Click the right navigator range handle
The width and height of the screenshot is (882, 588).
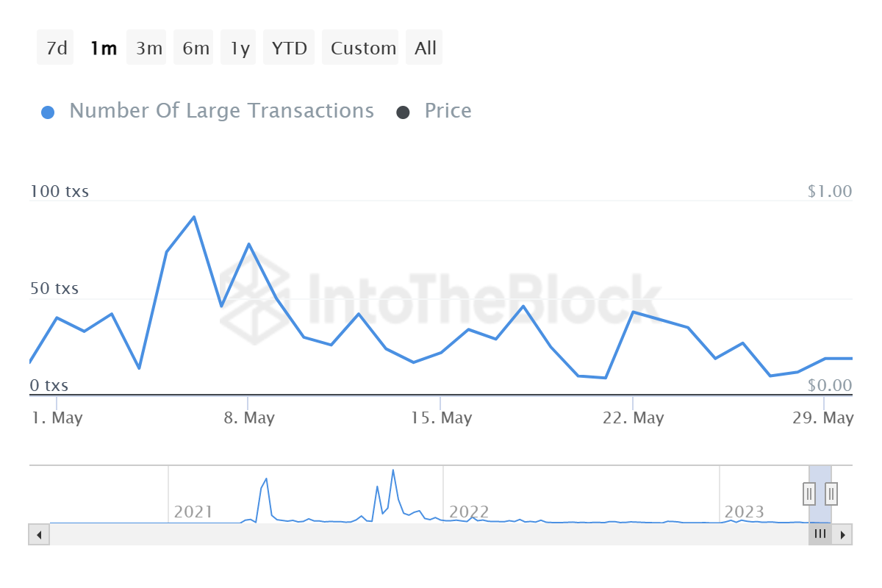pyautogui.click(x=831, y=493)
